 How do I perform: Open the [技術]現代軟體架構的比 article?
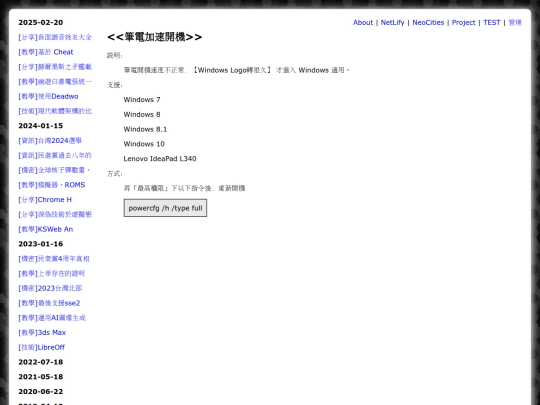(55, 111)
